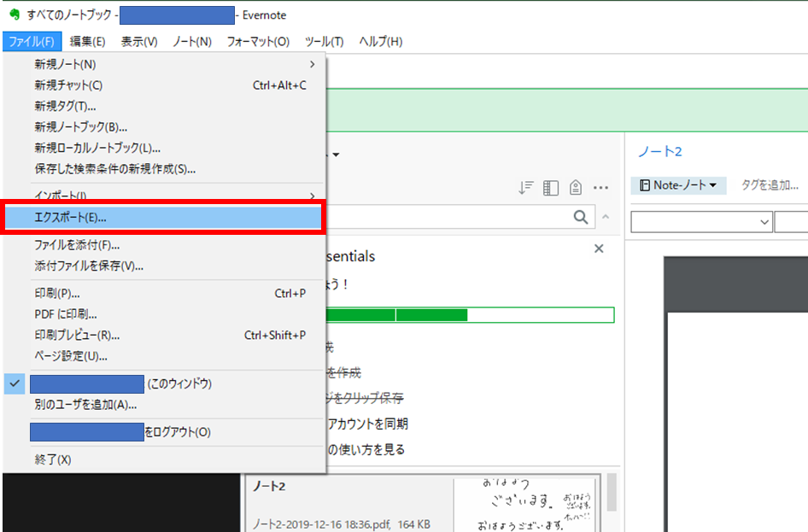This screenshot has width=808, height=532.
Task: Click the Evernote elephant logo icon
Action: (x=15, y=15)
